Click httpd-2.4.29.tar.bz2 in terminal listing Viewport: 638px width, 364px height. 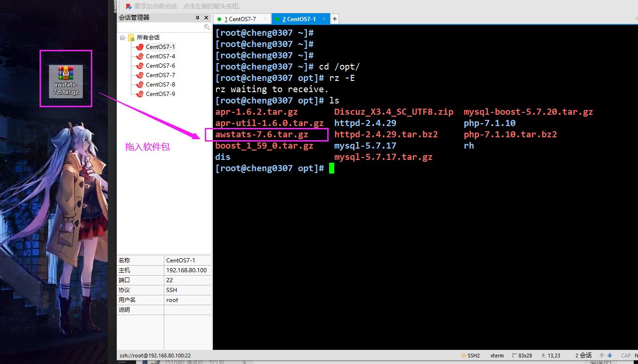pos(386,135)
